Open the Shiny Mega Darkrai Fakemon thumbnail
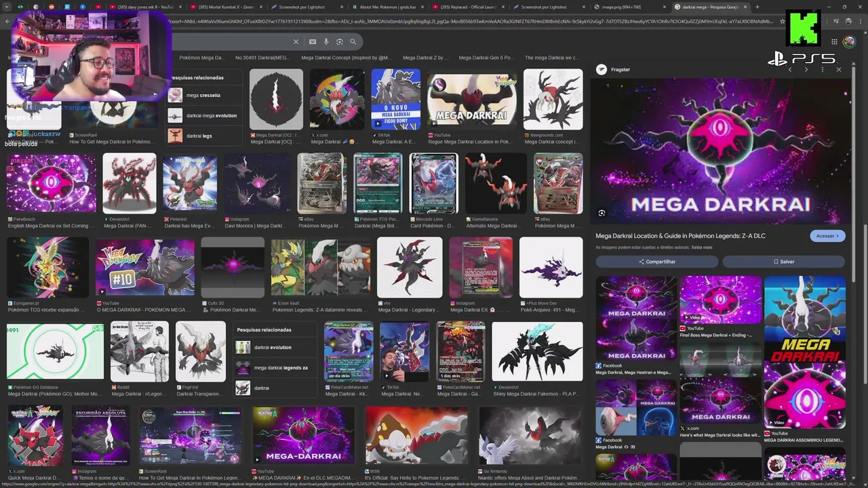 (x=537, y=351)
